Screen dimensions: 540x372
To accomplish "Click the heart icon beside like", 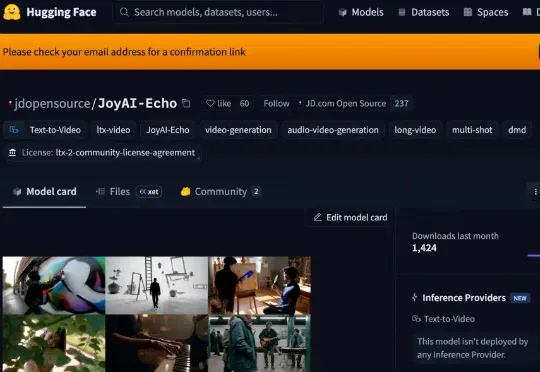I will 210,103.
